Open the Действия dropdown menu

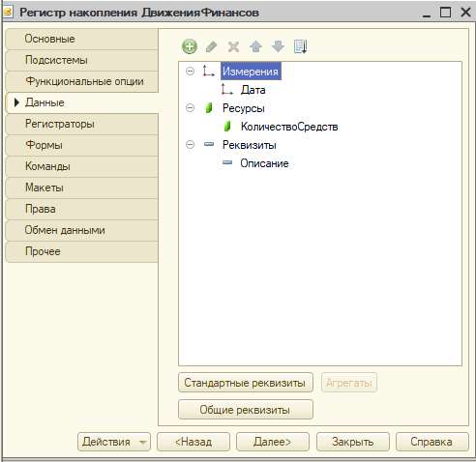114,442
